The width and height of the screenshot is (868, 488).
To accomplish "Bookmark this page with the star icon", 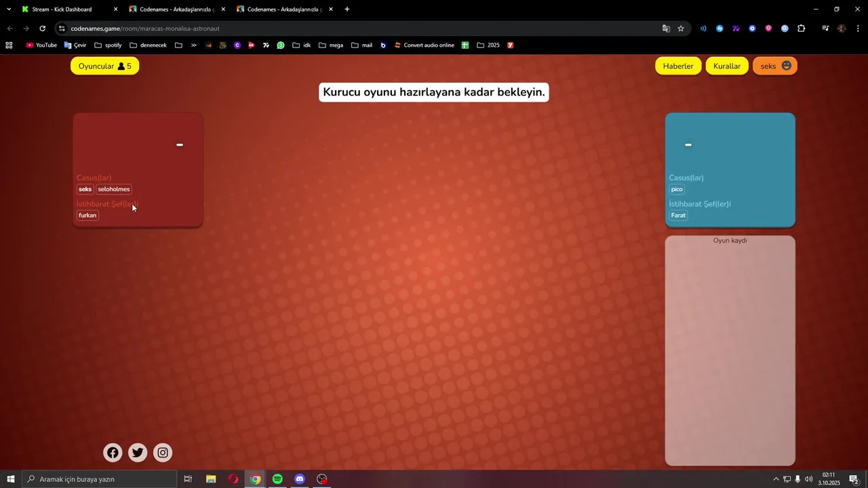I will [681, 28].
